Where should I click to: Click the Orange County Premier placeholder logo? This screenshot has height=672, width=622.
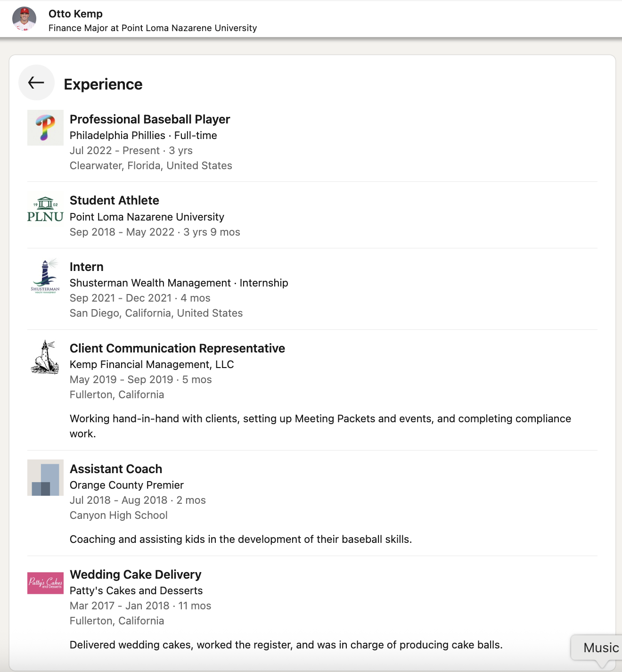point(45,477)
